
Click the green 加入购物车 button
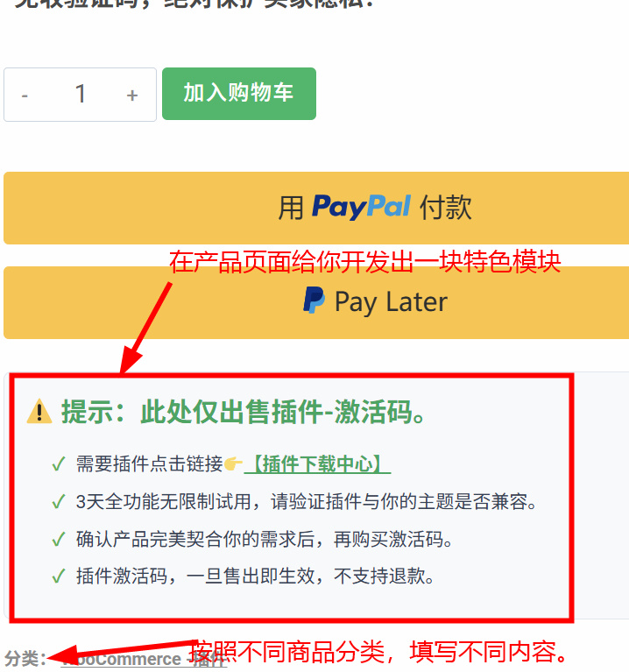pos(239,94)
